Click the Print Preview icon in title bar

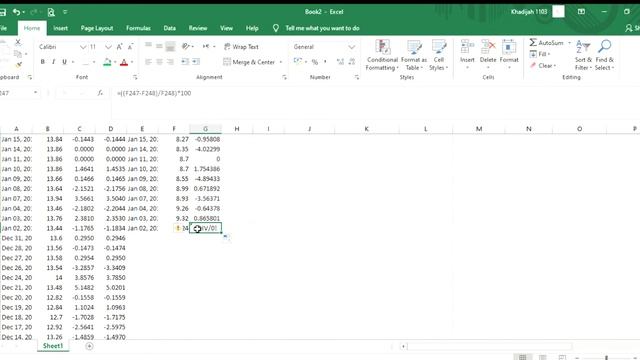click(51, 12)
